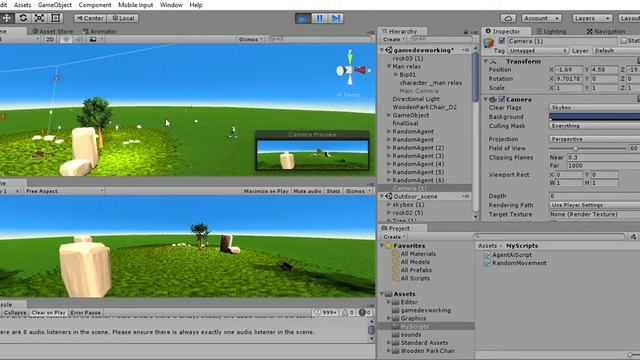The image size is (640, 360).
Task: Click the console warning count icon
Action: [x=344, y=313]
